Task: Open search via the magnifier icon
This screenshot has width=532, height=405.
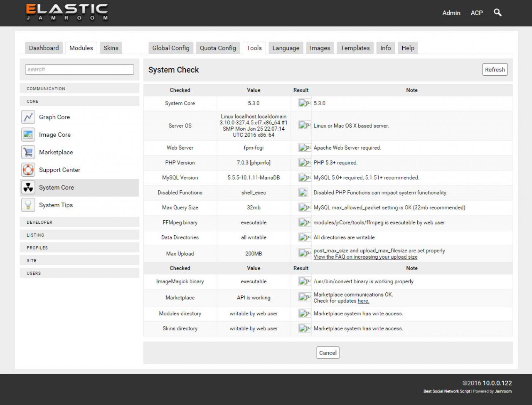Action: [x=498, y=12]
